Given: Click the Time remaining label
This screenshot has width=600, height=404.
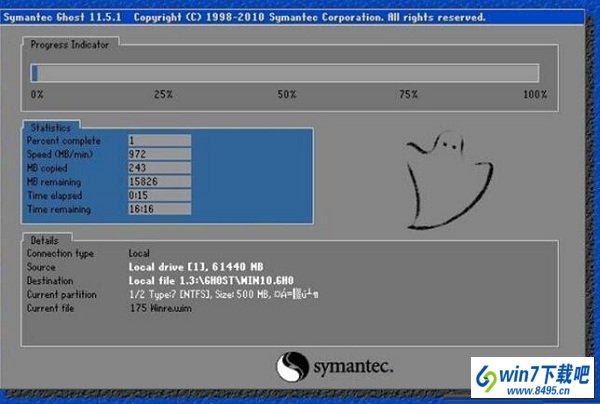Looking at the screenshot, I should coord(59,210).
